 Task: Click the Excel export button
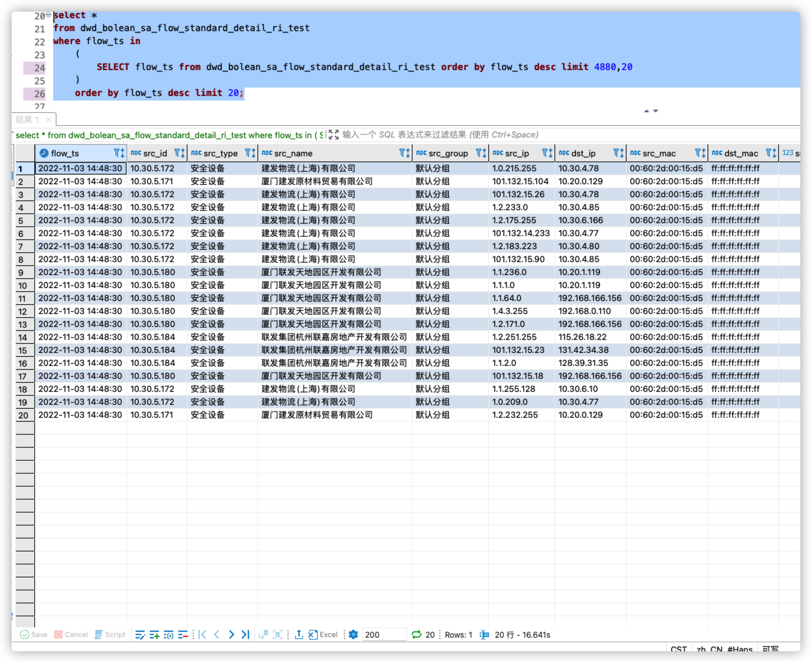(323, 635)
